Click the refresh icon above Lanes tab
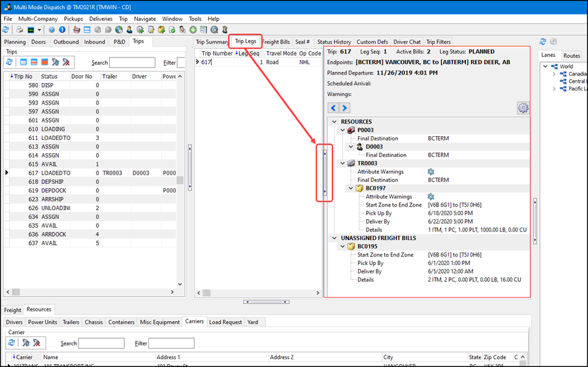Viewport: 588px width, 367px height. click(x=544, y=42)
